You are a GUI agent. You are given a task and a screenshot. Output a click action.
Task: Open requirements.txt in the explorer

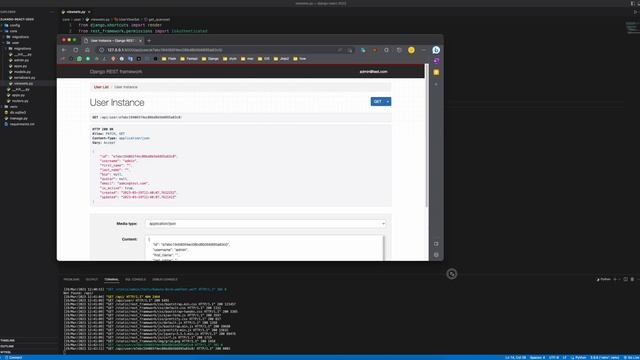(x=22, y=124)
